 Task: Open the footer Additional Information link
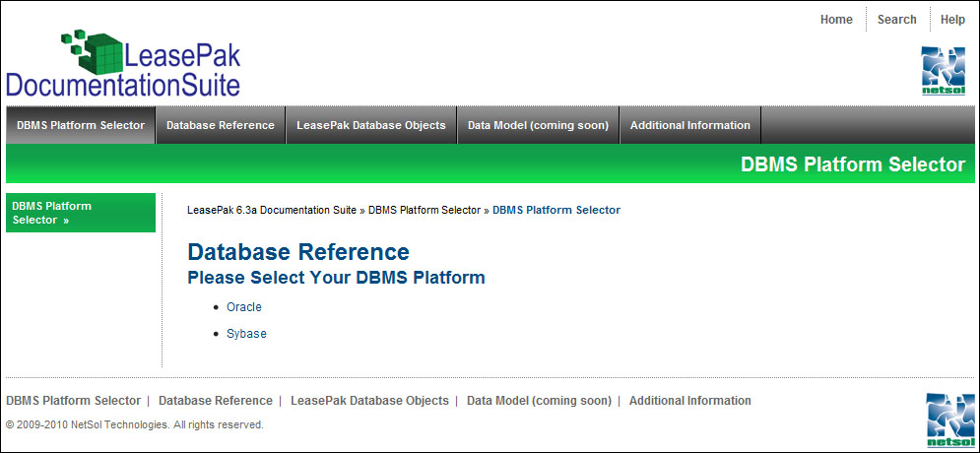690,401
